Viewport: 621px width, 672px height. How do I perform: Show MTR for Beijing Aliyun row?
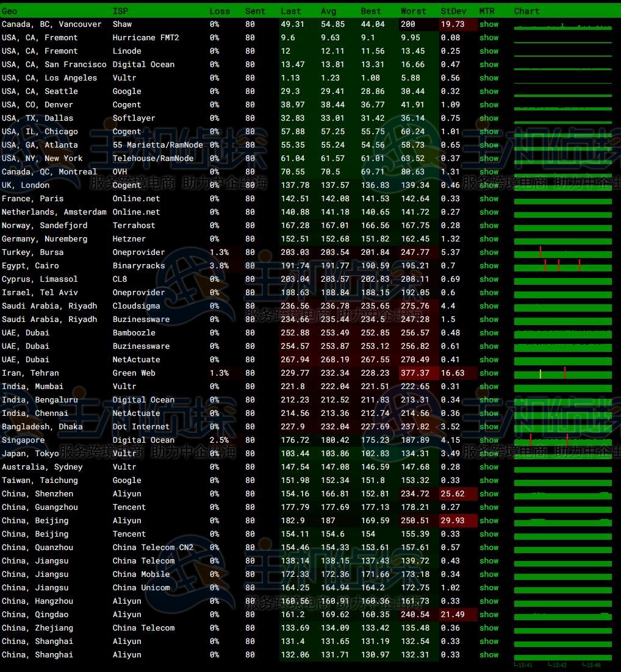pyautogui.click(x=489, y=521)
